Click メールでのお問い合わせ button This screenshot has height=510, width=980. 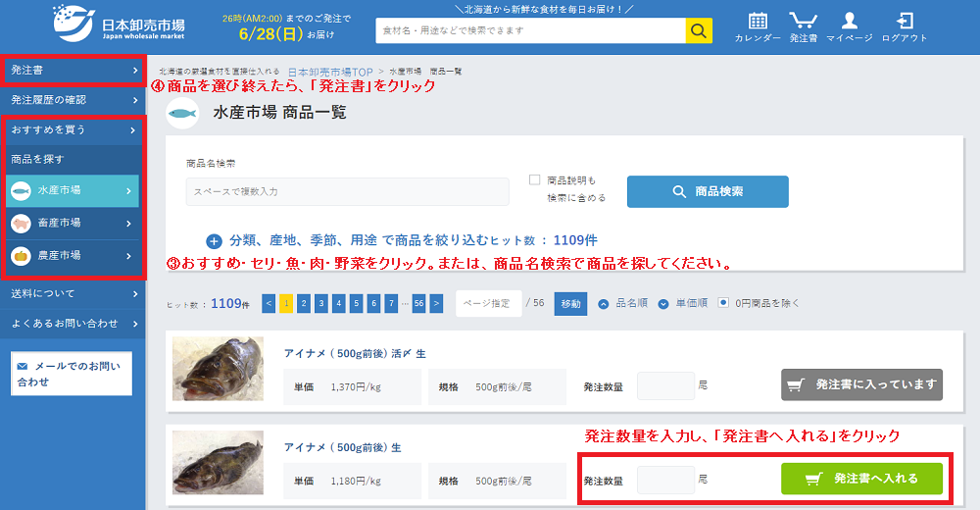click(x=72, y=374)
